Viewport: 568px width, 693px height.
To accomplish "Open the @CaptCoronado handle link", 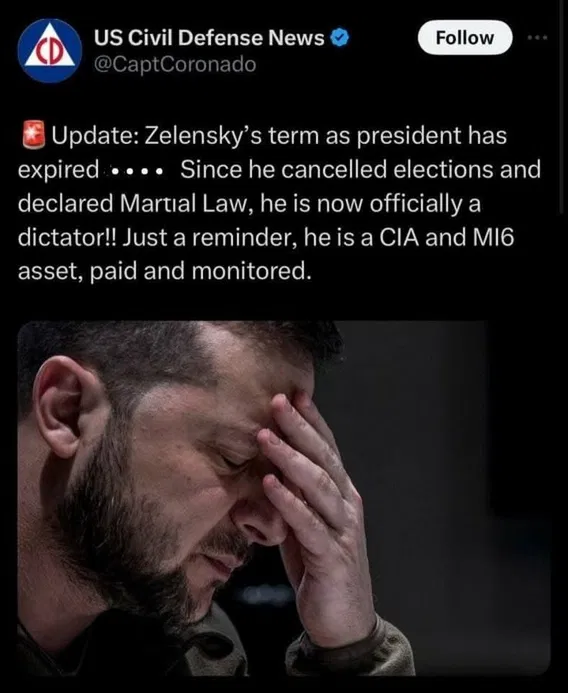I will coord(175,65).
